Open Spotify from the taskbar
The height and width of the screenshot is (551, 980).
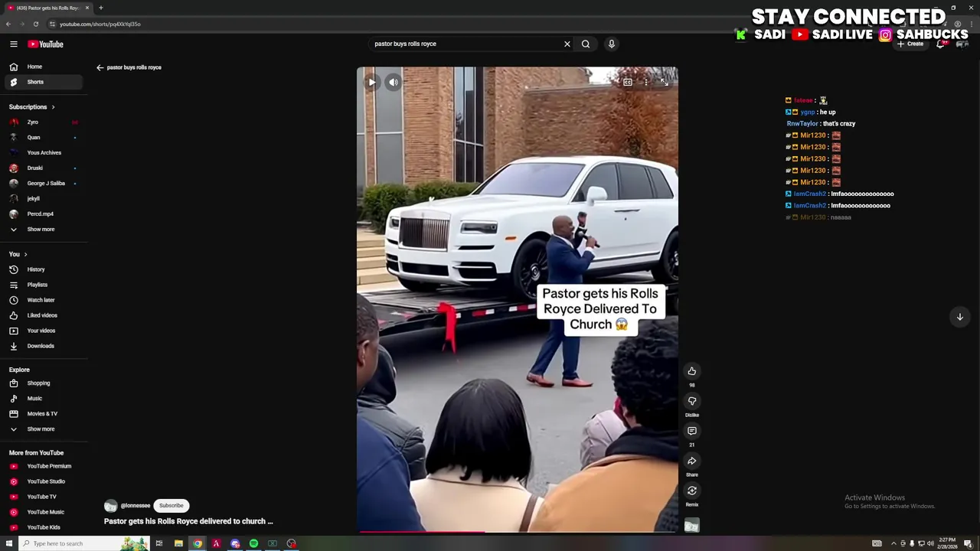coord(253,543)
